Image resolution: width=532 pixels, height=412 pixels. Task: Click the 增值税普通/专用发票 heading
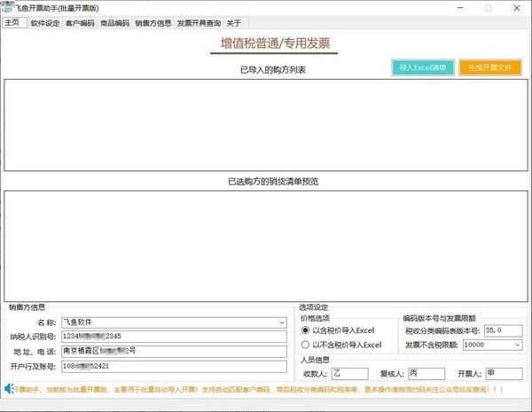coord(275,43)
